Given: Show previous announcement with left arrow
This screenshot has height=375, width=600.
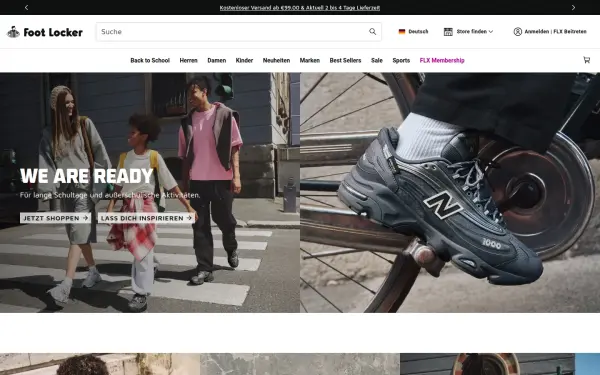Looking at the screenshot, I should click(x=26, y=7).
